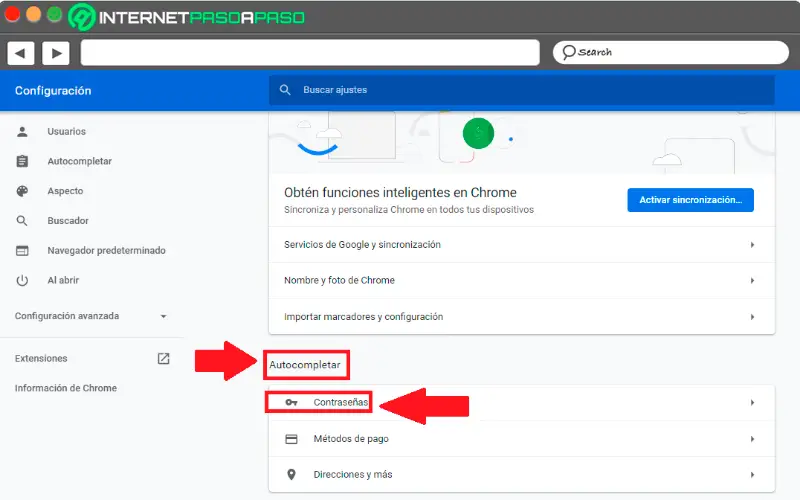The height and width of the screenshot is (500, 800).
Task: Open Extensiones link in sidebar
Action: [41, 358]
